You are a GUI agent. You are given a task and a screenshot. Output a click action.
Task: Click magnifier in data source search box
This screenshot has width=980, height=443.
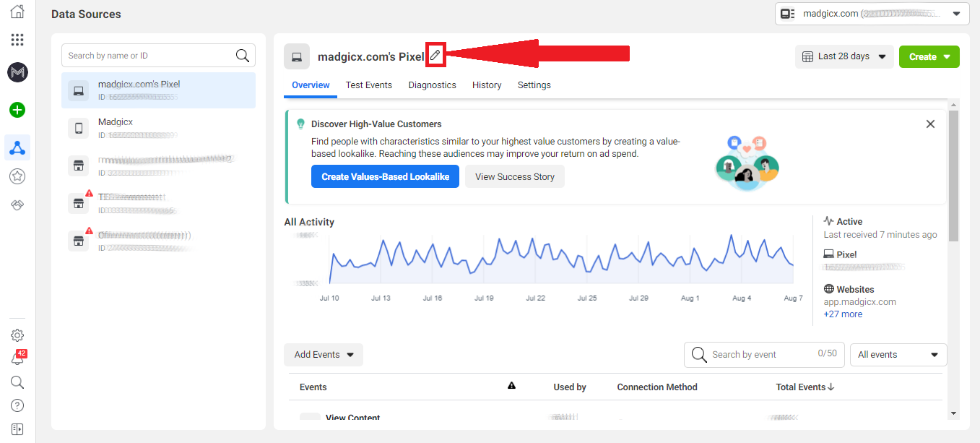pyautogui.click(x=243, y=56)
